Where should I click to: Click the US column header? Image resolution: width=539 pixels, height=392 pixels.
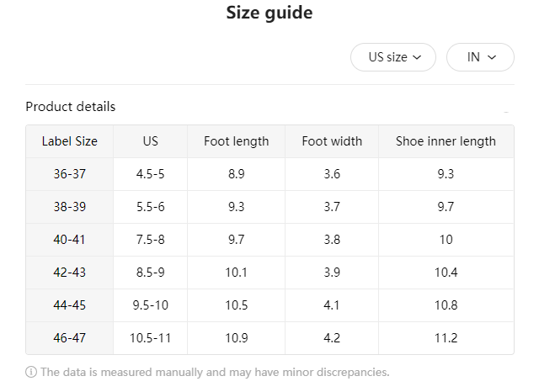151,141
